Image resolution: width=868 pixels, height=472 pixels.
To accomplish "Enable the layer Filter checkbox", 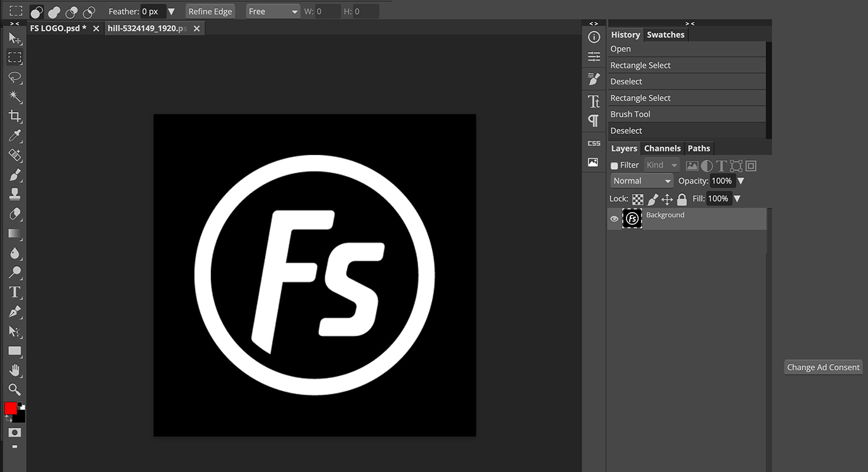I will [x=614, y=166].
